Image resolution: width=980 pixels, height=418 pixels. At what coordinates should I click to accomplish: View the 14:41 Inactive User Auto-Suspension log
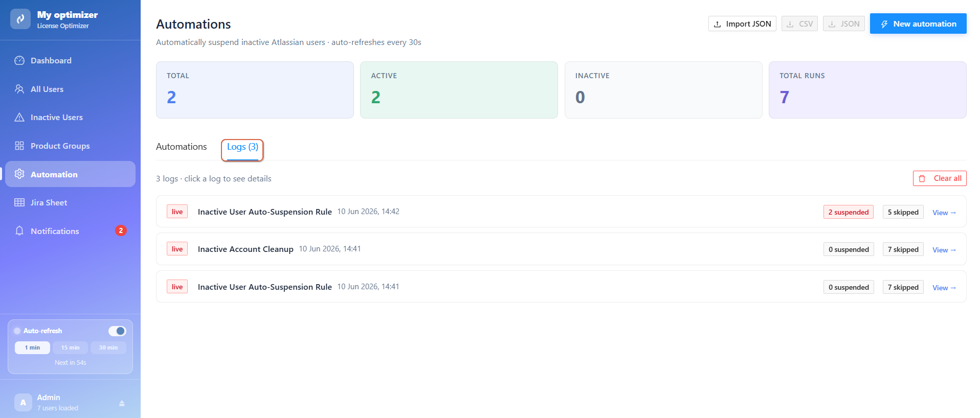point(944,288)
